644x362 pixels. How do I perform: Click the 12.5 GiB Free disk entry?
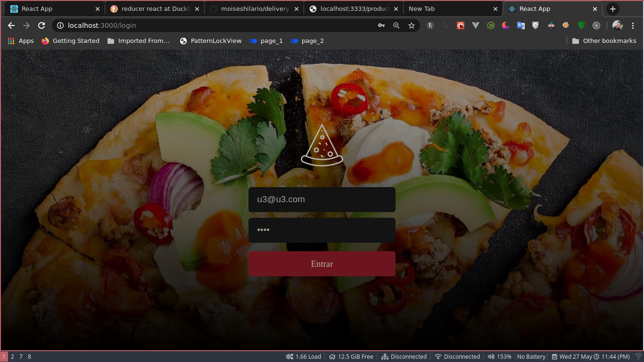click(x=351, y=357)
